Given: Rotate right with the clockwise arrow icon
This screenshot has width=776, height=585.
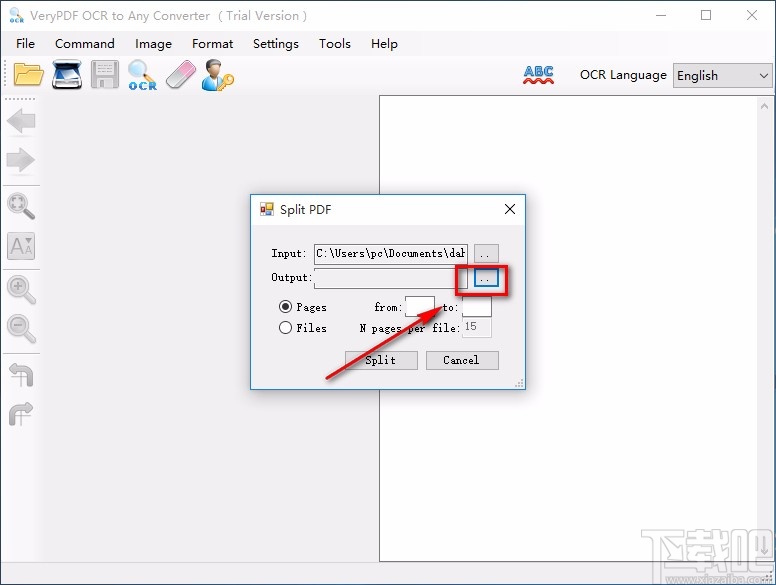Looking at the screenshot, I should [x=21, y=414].
